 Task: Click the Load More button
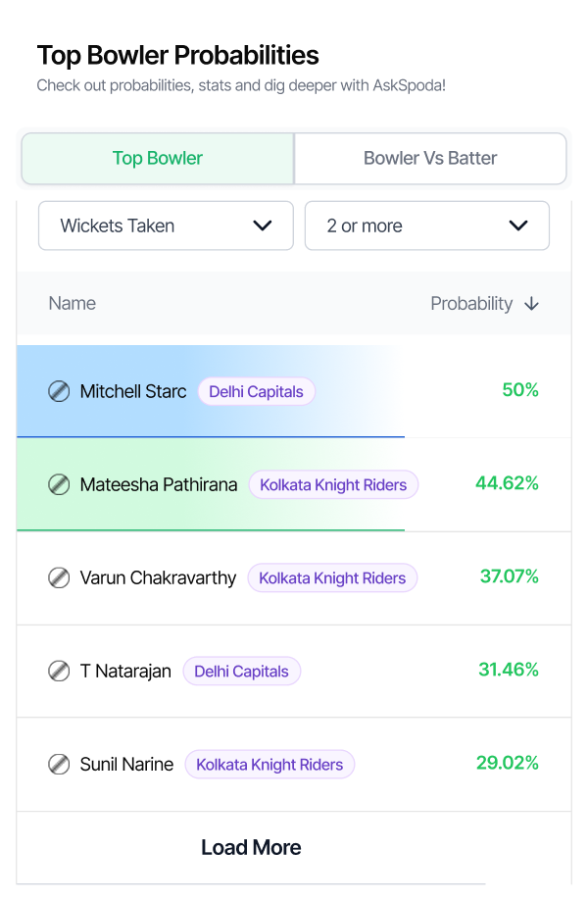coord(251,848)
